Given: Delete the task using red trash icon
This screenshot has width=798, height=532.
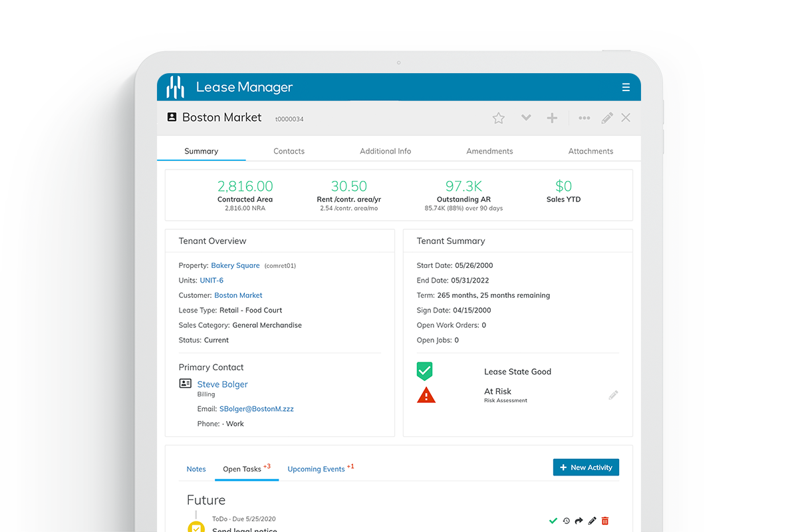Looking at the screenshot, I should [605, 521].
